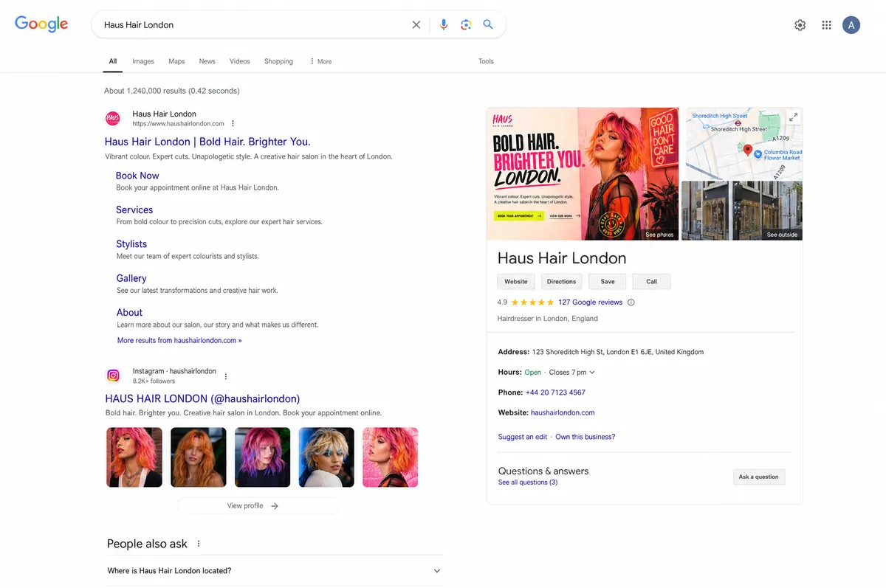Open Stylists sitelink
The height and width of the screenshot is (588, 886).
(x=131, y=244)
